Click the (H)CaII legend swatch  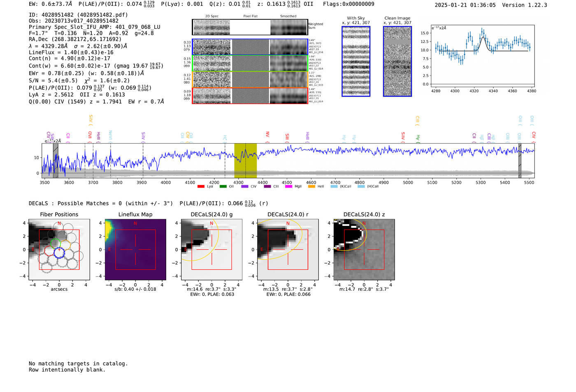[x=361, y=187]
